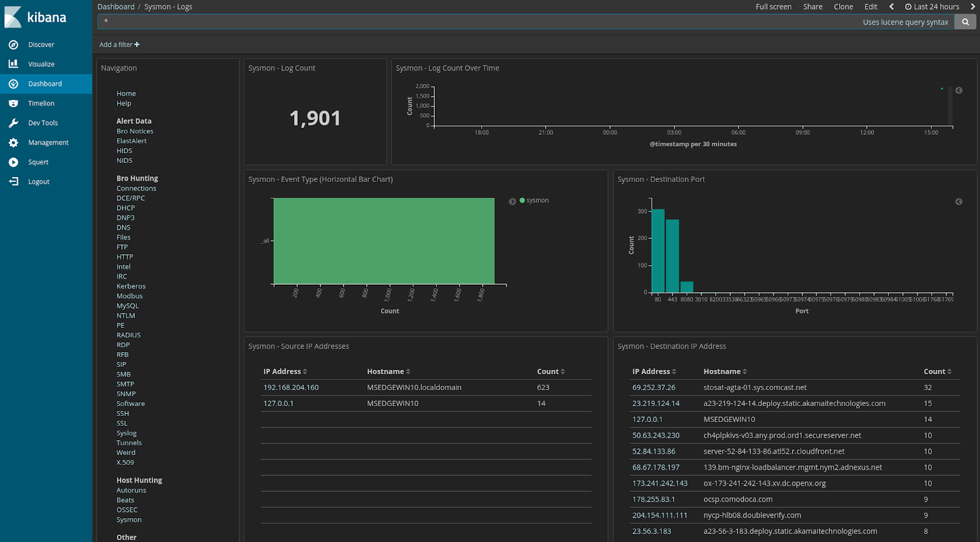
Task: Open OSSEC navigation link
Action: point(127,510)
